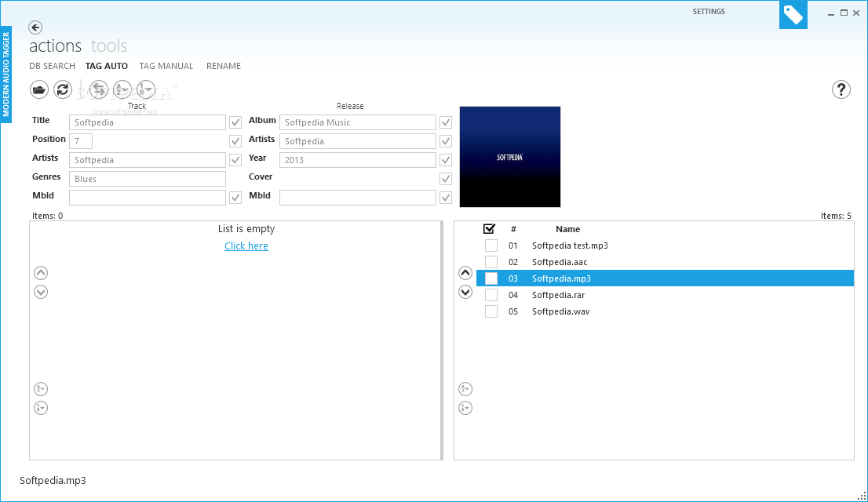
Task: Toggle the Title field checkbox
Action: click(x=235, y=122)
